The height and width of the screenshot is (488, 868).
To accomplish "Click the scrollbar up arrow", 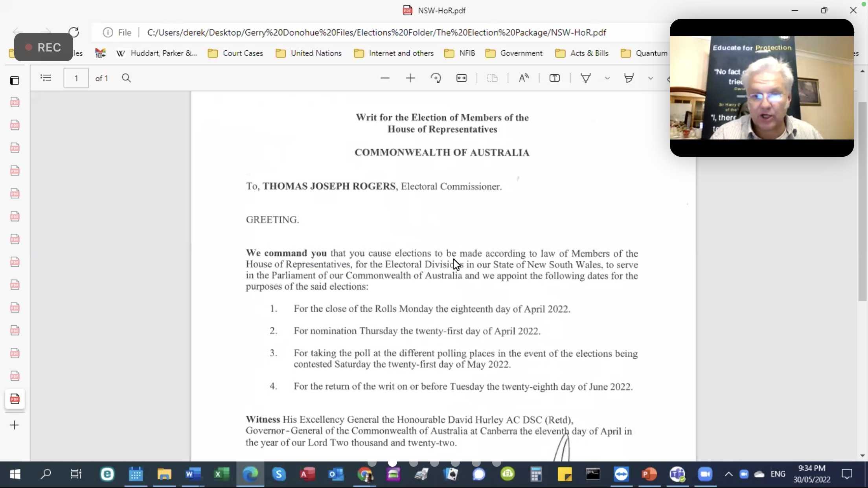I will (862, 71).
